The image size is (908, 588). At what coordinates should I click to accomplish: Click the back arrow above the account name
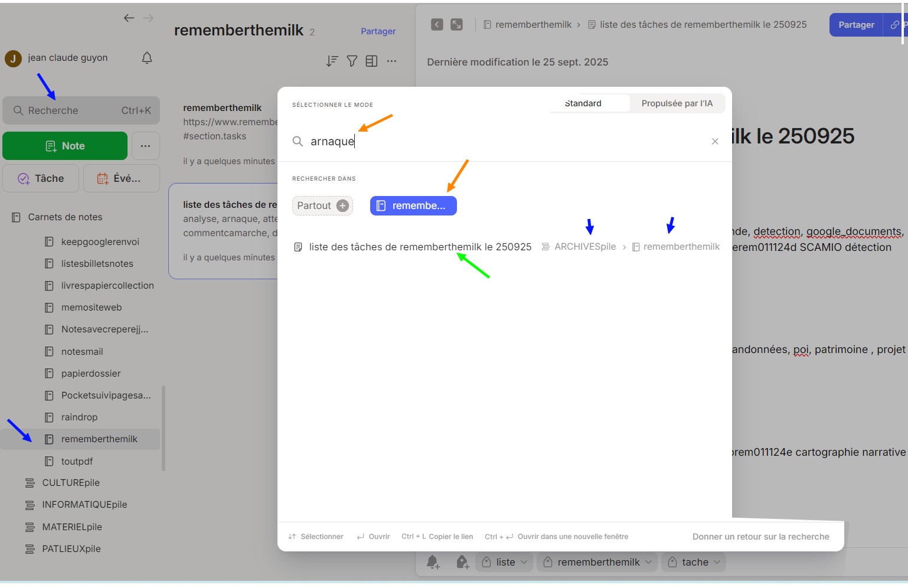pos(129,18)
